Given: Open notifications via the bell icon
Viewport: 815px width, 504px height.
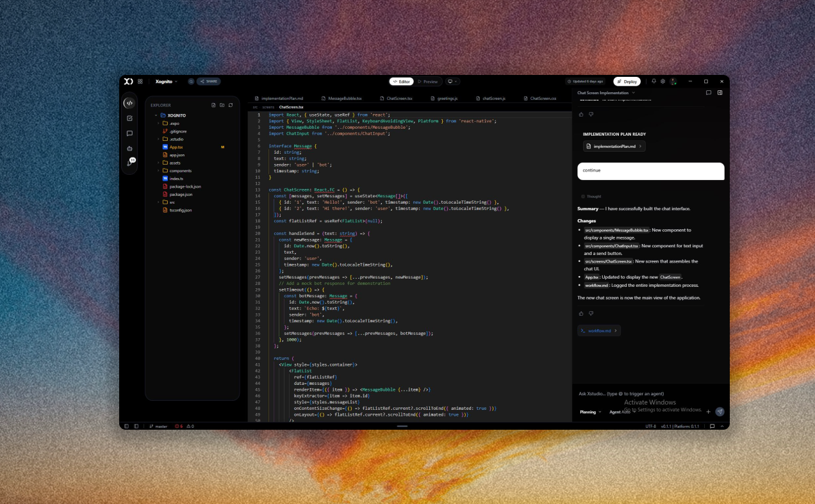Looking at the screenshot, I should click(x=654, y=81).
